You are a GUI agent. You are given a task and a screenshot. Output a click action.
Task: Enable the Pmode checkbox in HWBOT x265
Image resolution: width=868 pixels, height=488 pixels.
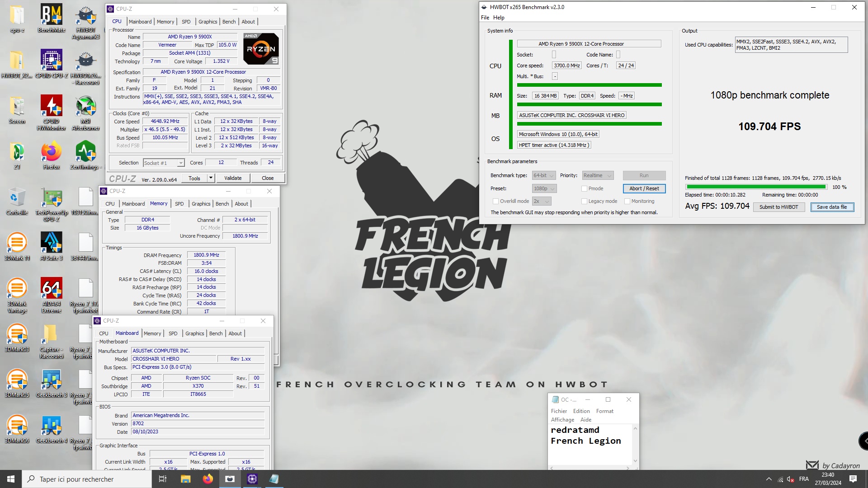(584, 188)
